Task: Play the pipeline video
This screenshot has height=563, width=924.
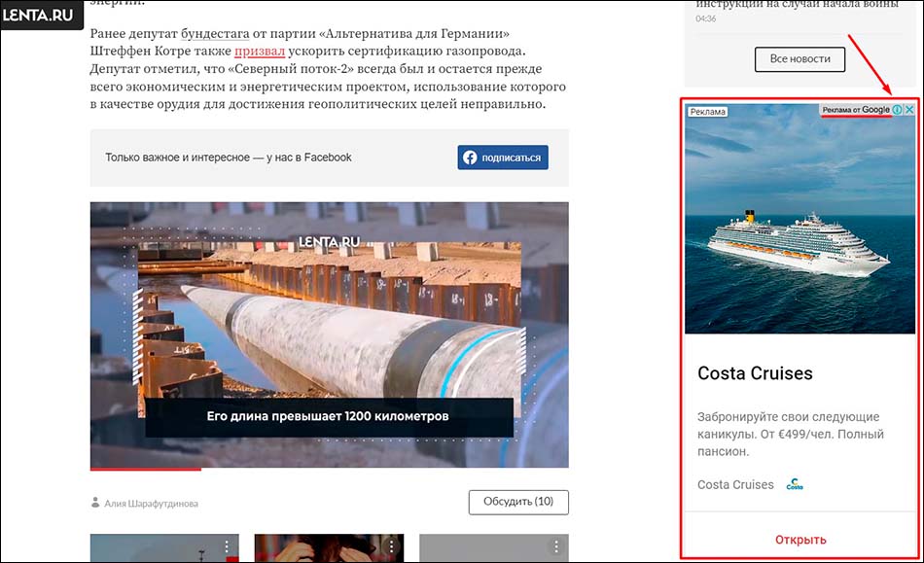Action: (330, 334)
